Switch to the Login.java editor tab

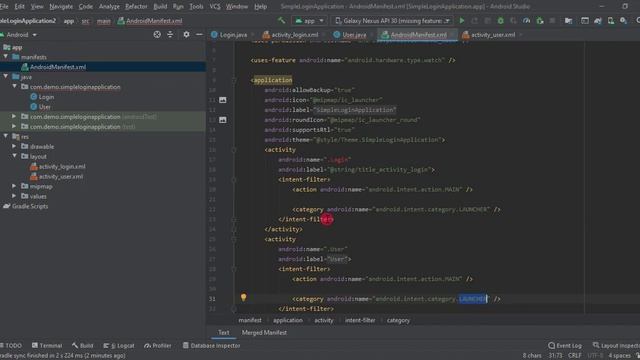[x=232, y=35]
